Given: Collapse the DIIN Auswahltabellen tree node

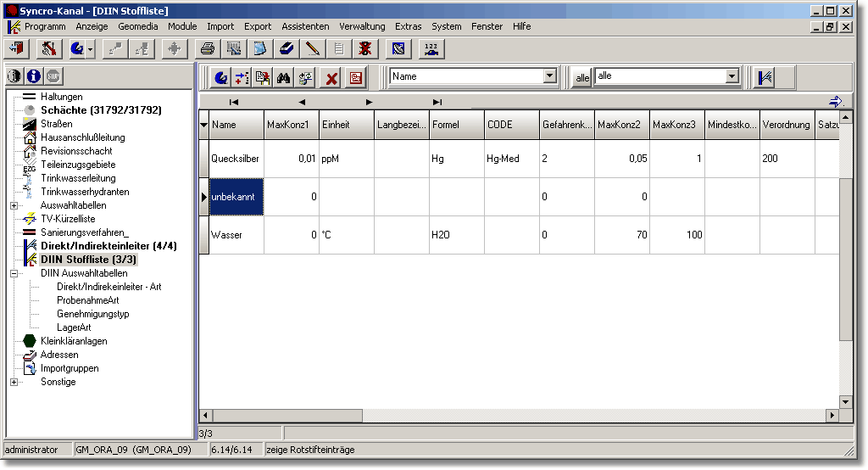Looking at the screenshot, I should tap(14, 273).
